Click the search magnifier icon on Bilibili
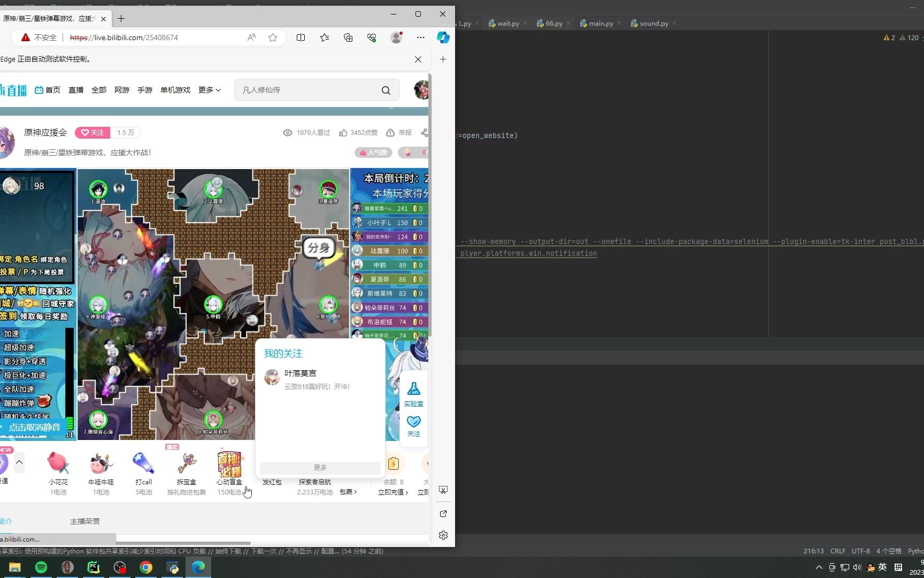The image size is (924, 578). click(x=386, y=90)
